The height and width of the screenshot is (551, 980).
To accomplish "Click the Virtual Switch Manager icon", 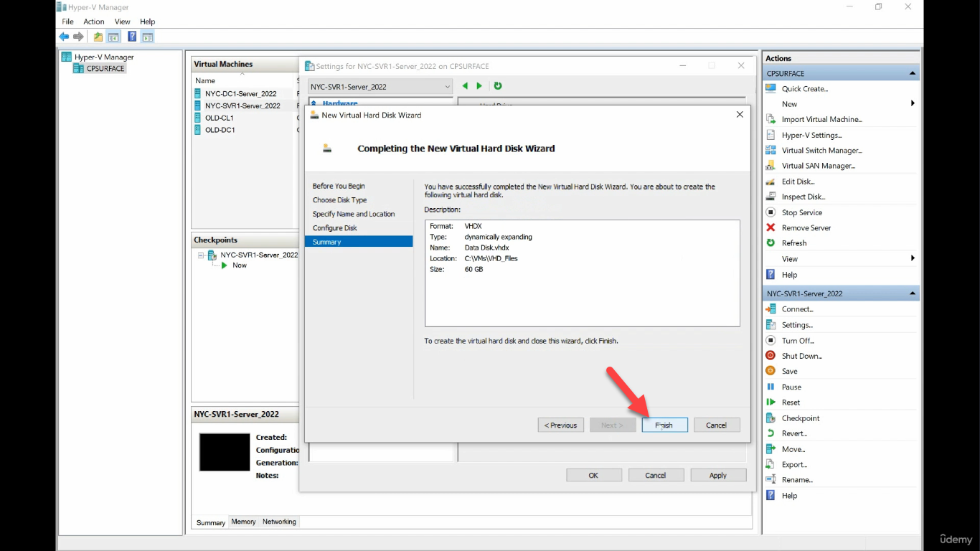I will (x=771, y=150).
